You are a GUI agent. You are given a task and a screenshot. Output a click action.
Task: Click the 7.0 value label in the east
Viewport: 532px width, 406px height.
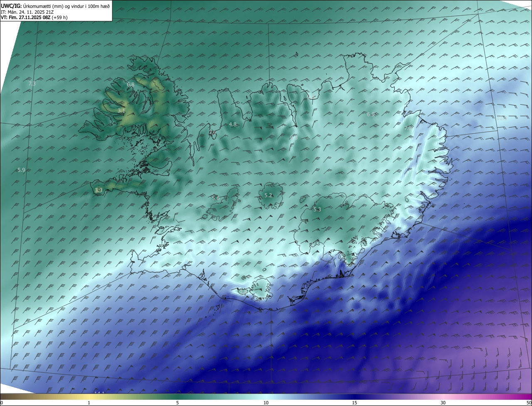pyautogui.click(x=409, y=128)
